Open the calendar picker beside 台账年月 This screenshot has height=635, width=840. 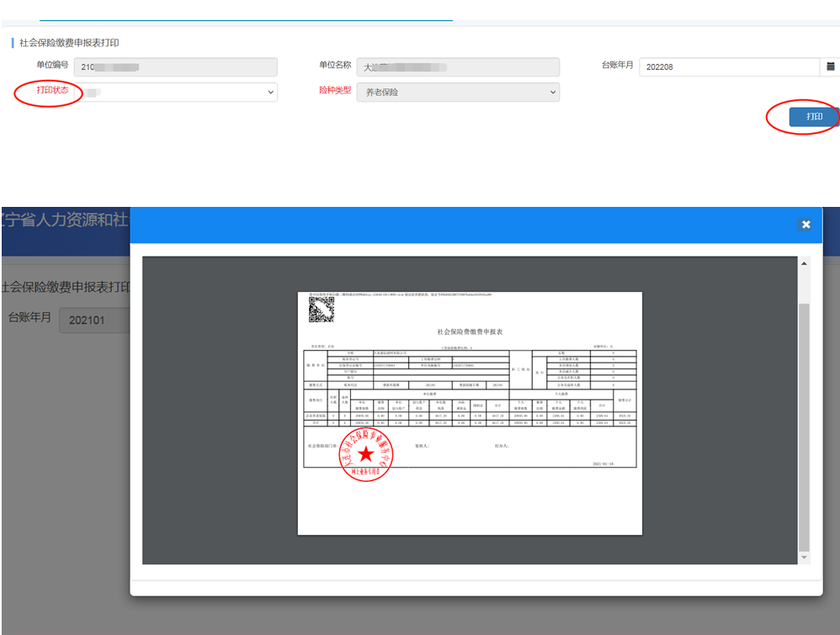click(x=830, y=66)
